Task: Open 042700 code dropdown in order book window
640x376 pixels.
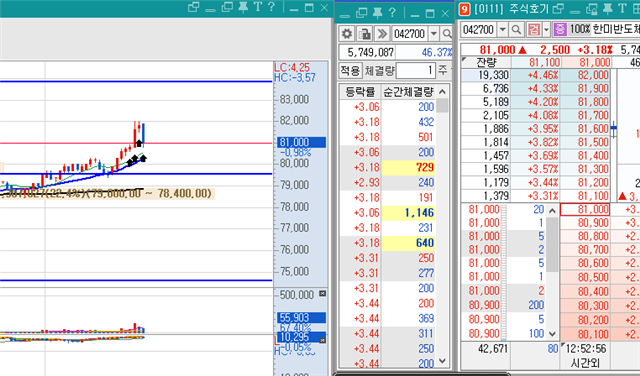Action: point(503,29)
